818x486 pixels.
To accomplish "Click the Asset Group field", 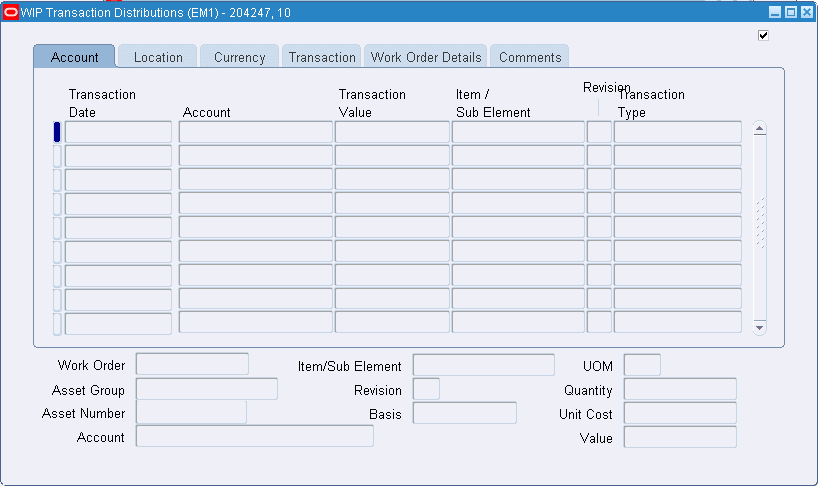I will [x=207, y=389].
